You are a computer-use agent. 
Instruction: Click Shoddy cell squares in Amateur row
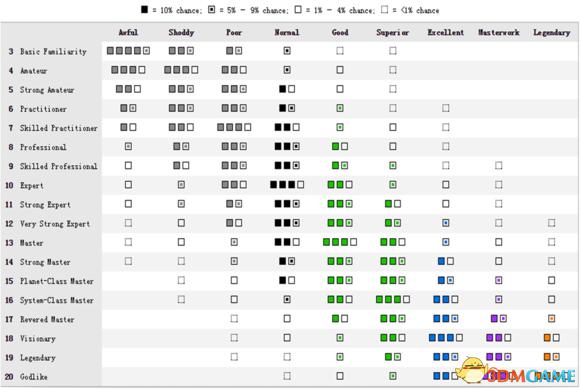[x=181, y=70]
